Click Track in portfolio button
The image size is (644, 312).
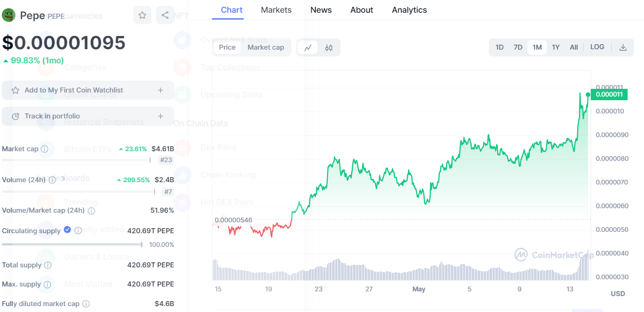point(88,116)
